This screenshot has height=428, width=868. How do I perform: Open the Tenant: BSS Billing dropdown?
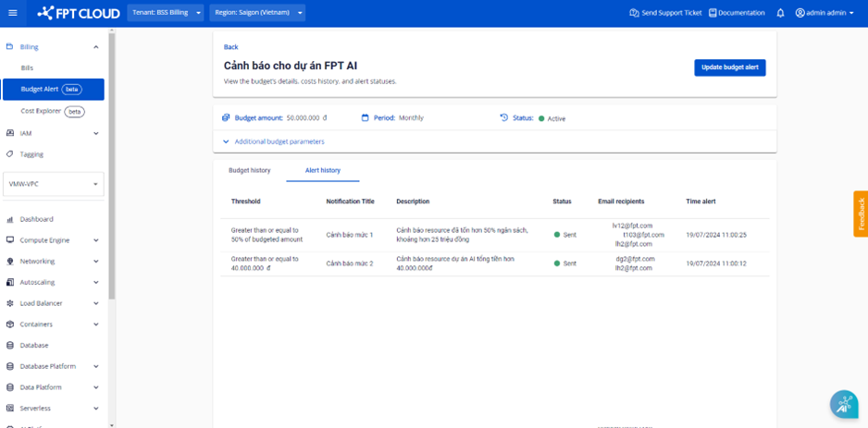click(x=167, y=13)
